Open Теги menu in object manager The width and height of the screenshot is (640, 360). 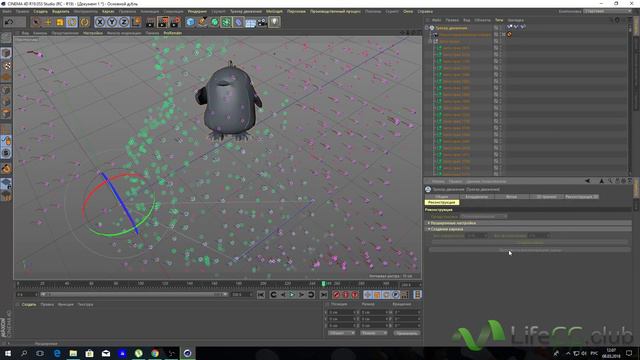point(499,20)
